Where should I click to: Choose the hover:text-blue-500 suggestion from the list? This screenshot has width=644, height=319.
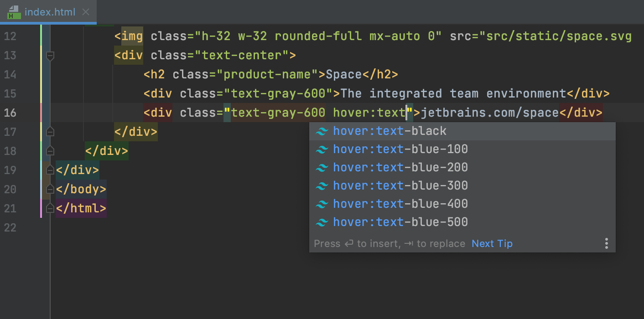click(x=400, y=222)
